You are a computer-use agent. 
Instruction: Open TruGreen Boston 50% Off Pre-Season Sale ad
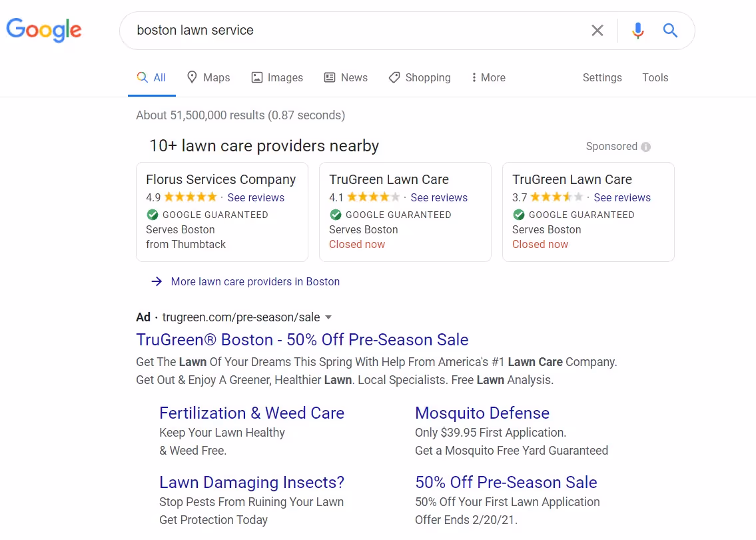click(x=302, y=340)
